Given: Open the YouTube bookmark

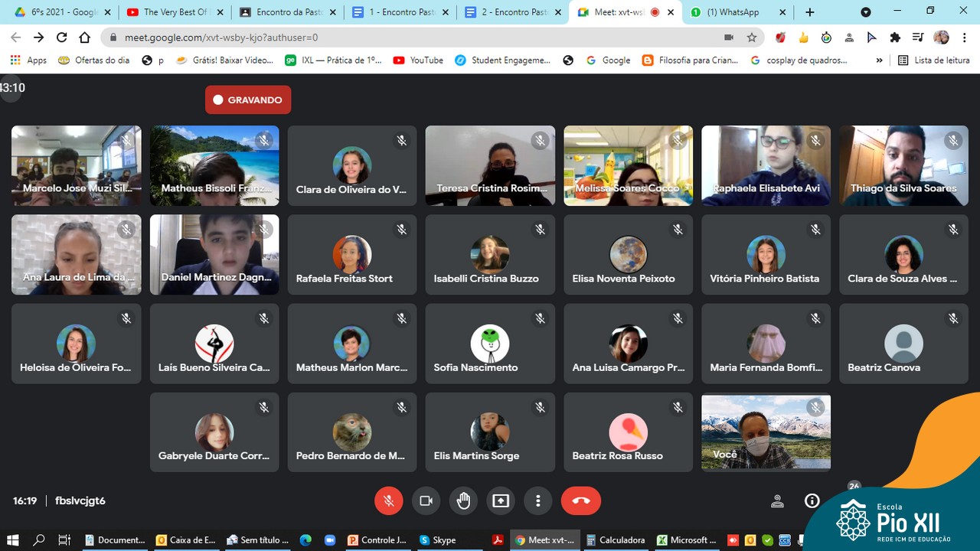Looking at the screenshot, I should (418, 60).
